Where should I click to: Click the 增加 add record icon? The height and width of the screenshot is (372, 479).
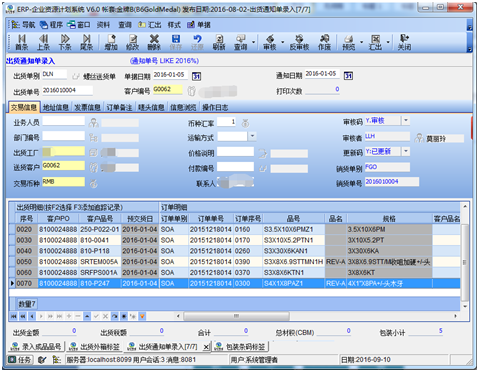click(111, 42)
